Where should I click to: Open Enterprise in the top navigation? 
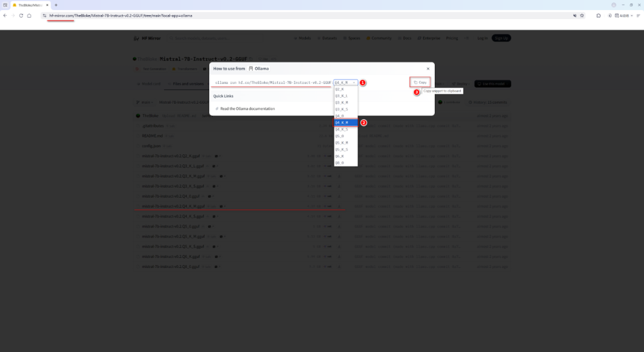click(429, 38)
